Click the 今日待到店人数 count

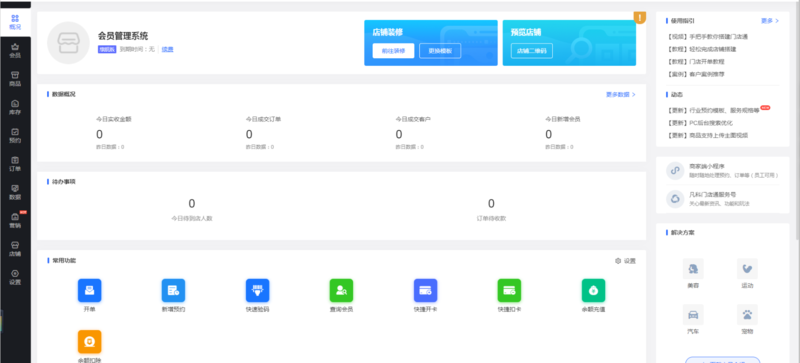tap(192, 204)
